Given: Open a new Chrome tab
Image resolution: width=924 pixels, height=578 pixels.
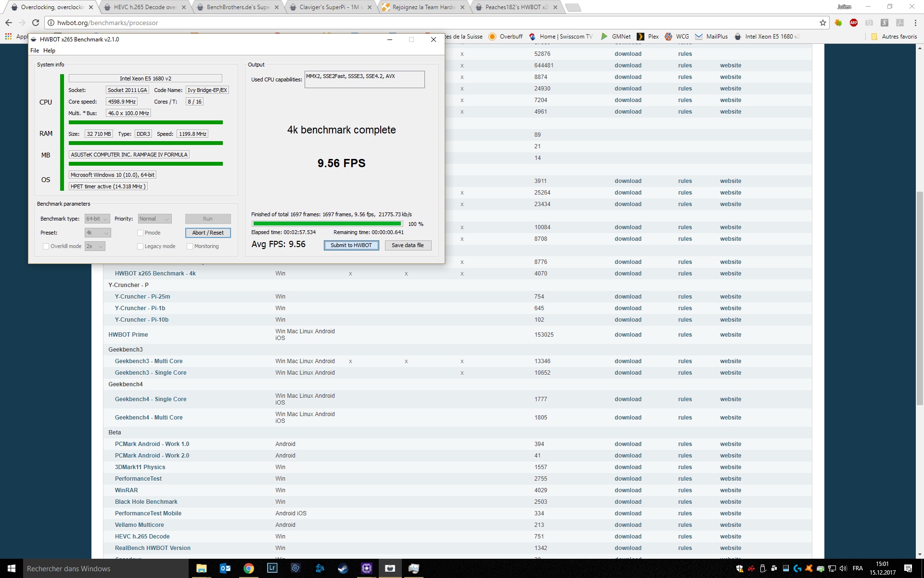Looking at the screenshot, I should [x=573, y=7].
